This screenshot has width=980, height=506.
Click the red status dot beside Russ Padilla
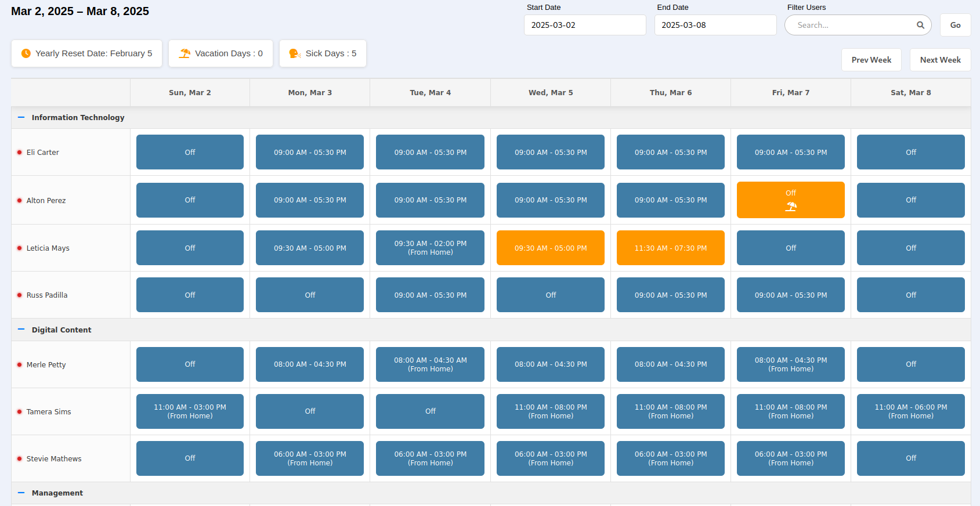(20, 295)
